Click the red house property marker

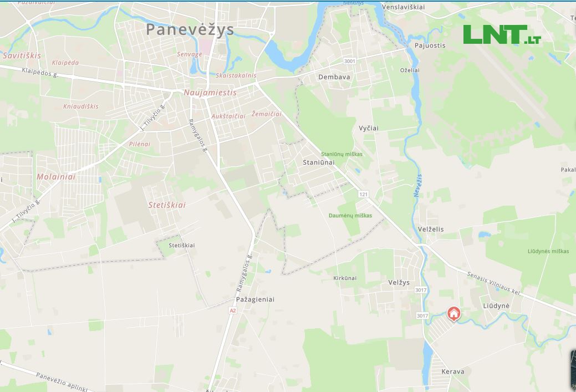(453, 314)
